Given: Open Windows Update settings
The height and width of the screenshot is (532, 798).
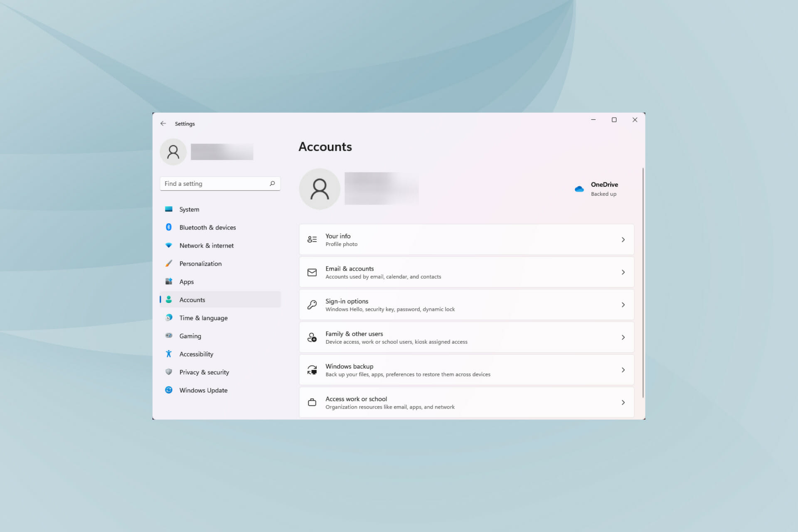Looking at the screenshot, I should pyautogui.click(x=204, y=390).
